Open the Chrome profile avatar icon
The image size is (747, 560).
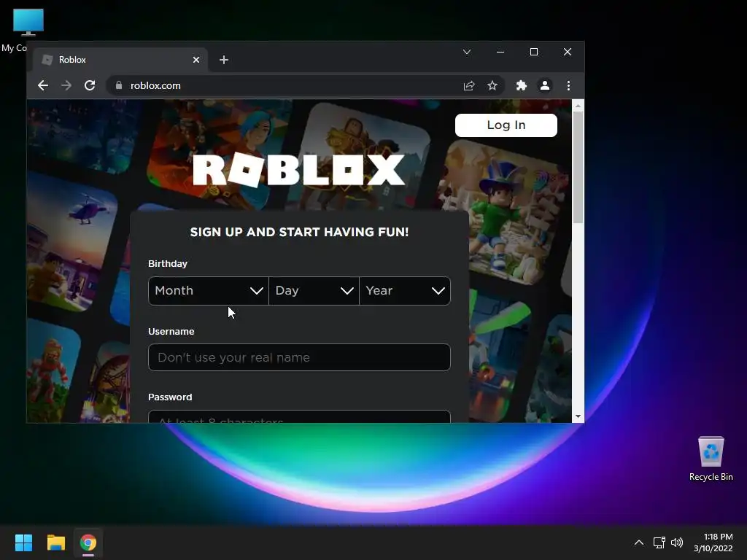[x=544, y=85]
